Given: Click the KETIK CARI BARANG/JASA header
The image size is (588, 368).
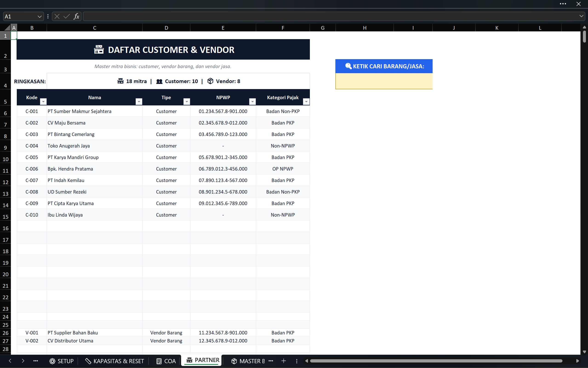Looking at the screenshot, I should pyautogui.click(x=384, y=66).
